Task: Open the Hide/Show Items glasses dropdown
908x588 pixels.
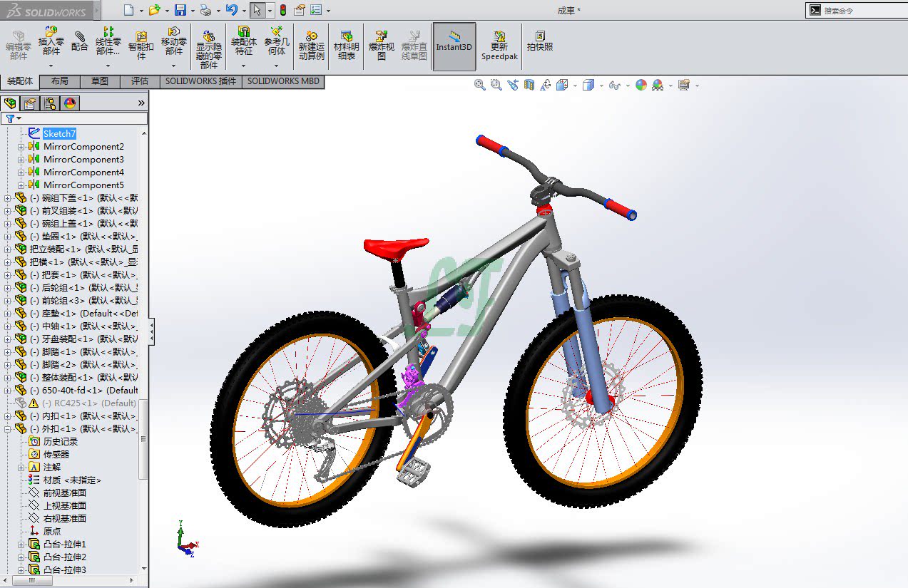Action: 628,86
